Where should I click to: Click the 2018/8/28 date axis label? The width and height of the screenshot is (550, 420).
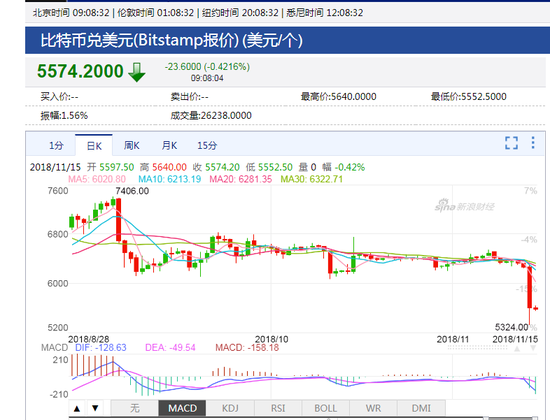[x=89, y=339]
